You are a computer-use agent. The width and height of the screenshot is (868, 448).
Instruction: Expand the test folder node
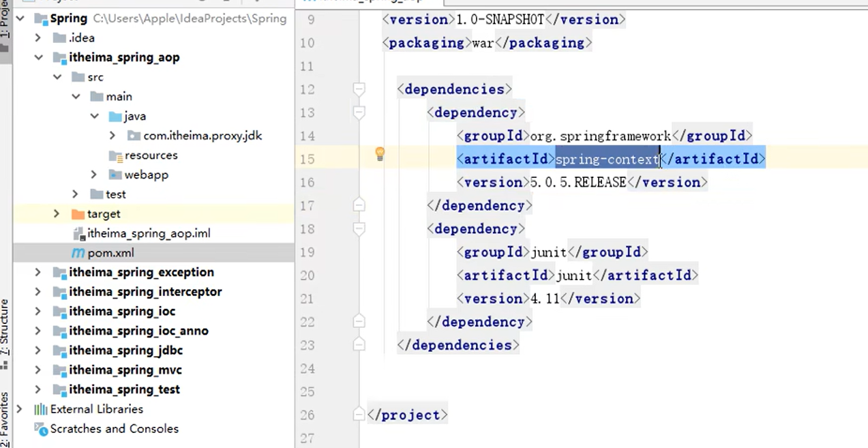click(x=75, y=194)
